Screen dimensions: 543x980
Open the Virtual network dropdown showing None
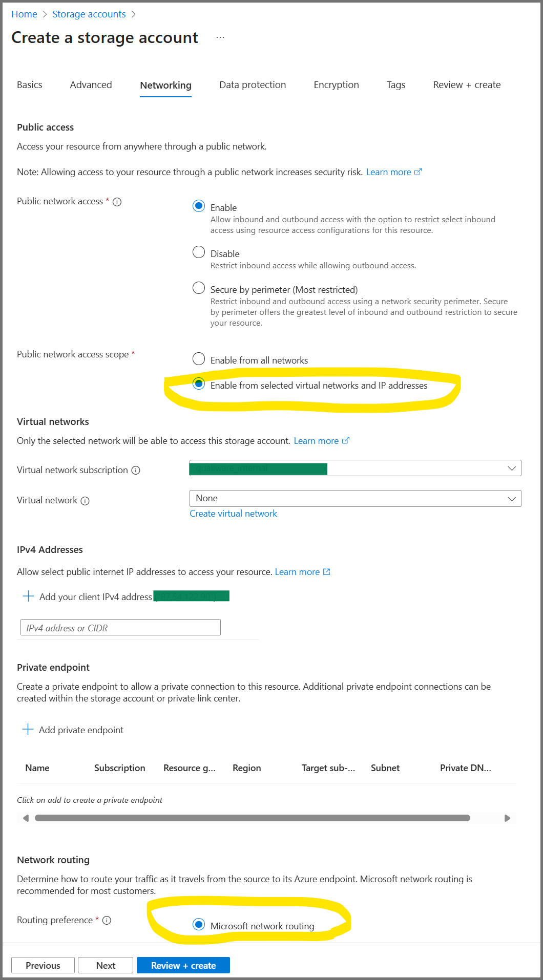(x=355, y=499)
